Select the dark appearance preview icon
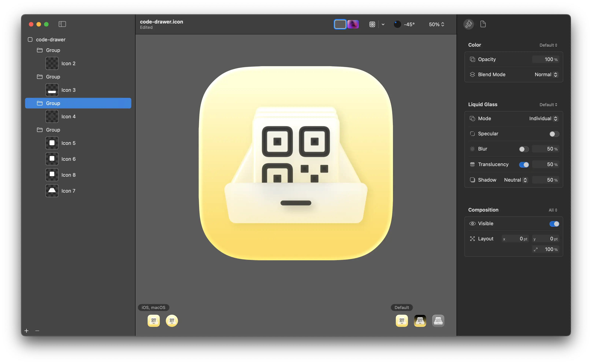The image size is (592, 364). tap(420, 321)
